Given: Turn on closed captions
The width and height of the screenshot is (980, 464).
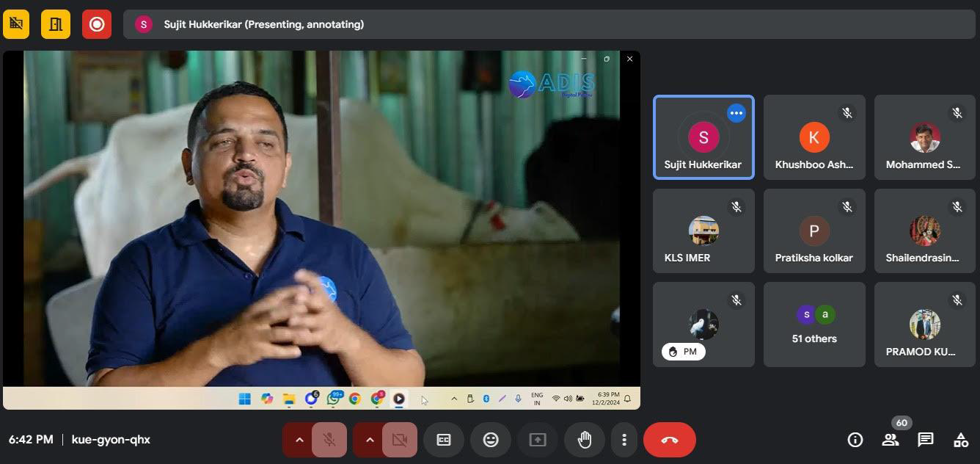Looking at the screenshot, I should click(x=444, y=440).
